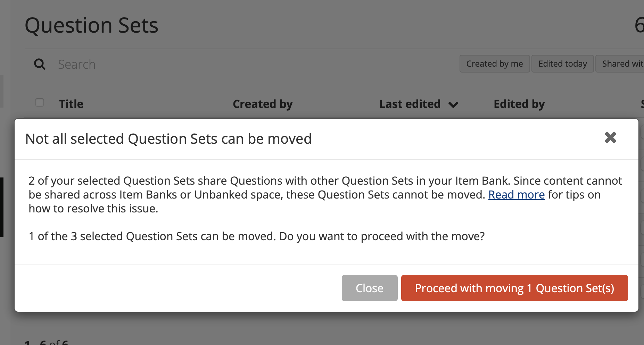Click the Item Bank explanation paragraph
This screenshot has width=644, height=345.
tap(325, 195)
